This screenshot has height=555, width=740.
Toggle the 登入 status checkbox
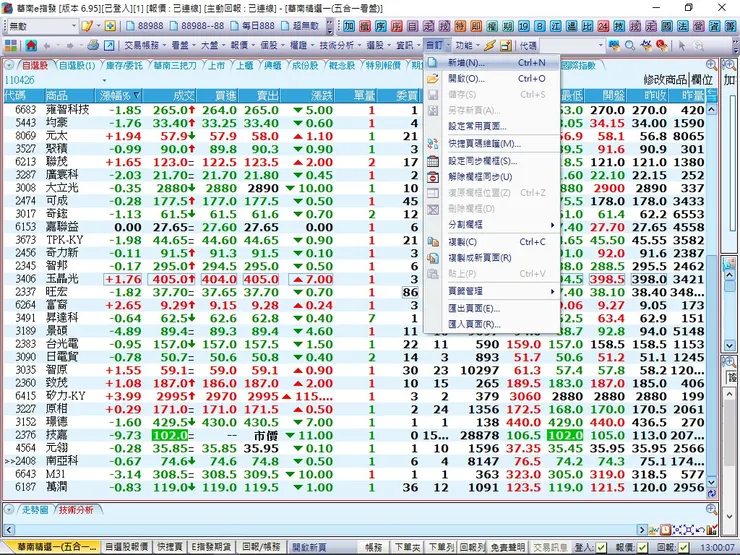coord(601,547)
